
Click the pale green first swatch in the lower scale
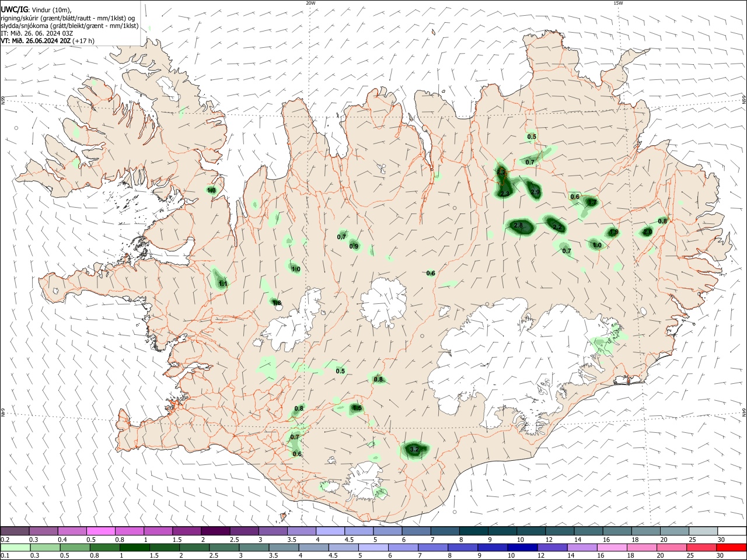click(16, 548)
